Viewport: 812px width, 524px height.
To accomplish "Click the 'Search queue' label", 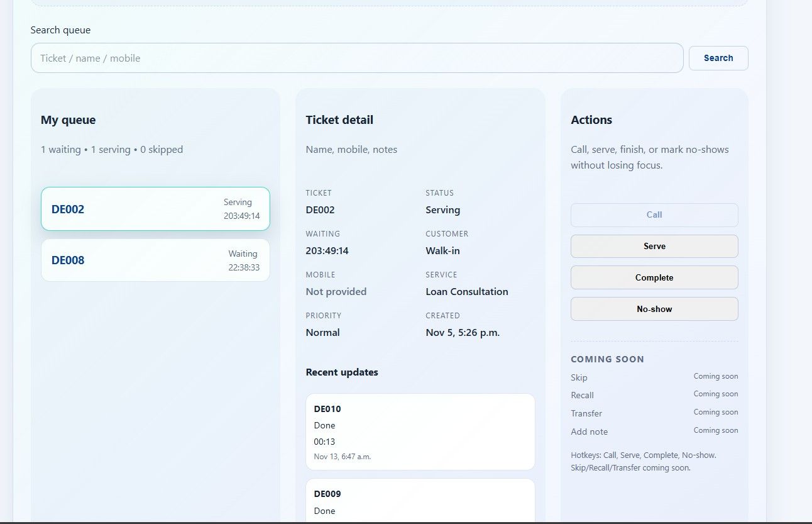I will coord(60,30).
